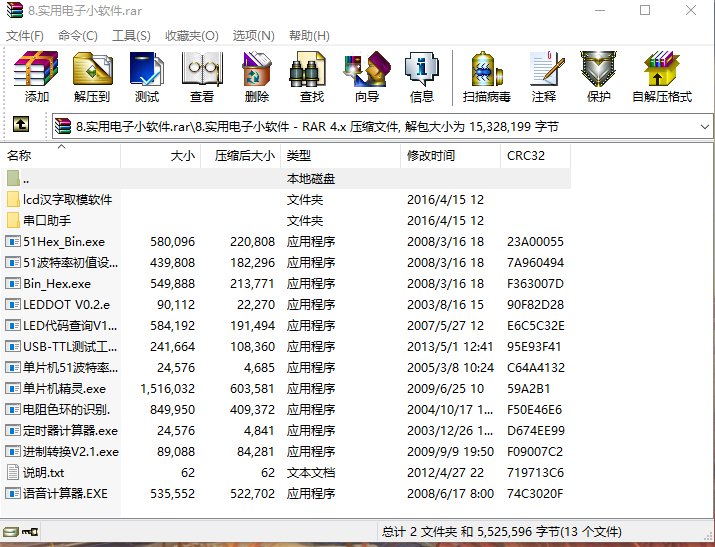Click the Extract To (解压到) icon
Viewport: 715px width, 547px height.
pyautogui.click(x=92, y=69)
